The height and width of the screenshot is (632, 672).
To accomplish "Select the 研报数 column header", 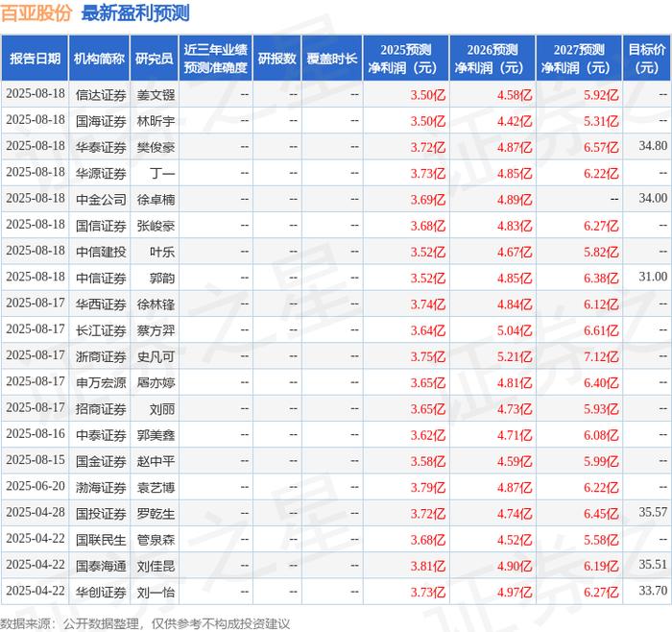I will pos(276,59).
